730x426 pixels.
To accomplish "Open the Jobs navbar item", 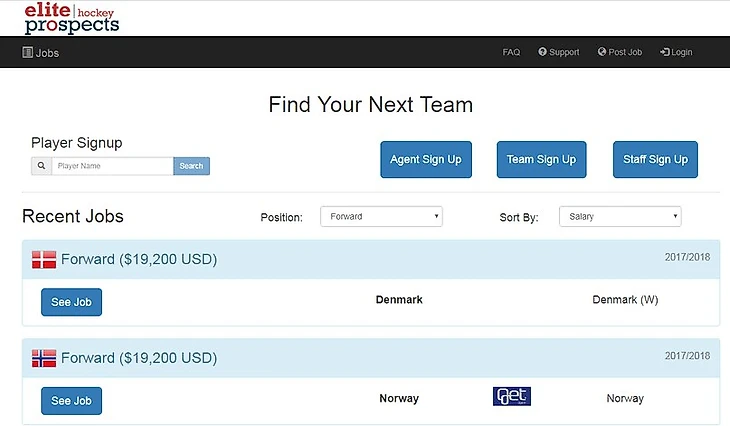I will [41, 53].
